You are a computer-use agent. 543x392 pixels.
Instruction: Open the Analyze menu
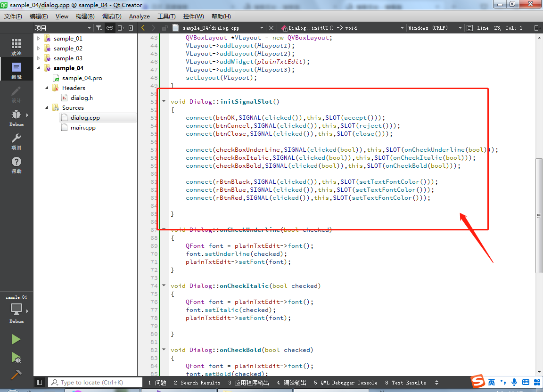[x=139, y=16]
